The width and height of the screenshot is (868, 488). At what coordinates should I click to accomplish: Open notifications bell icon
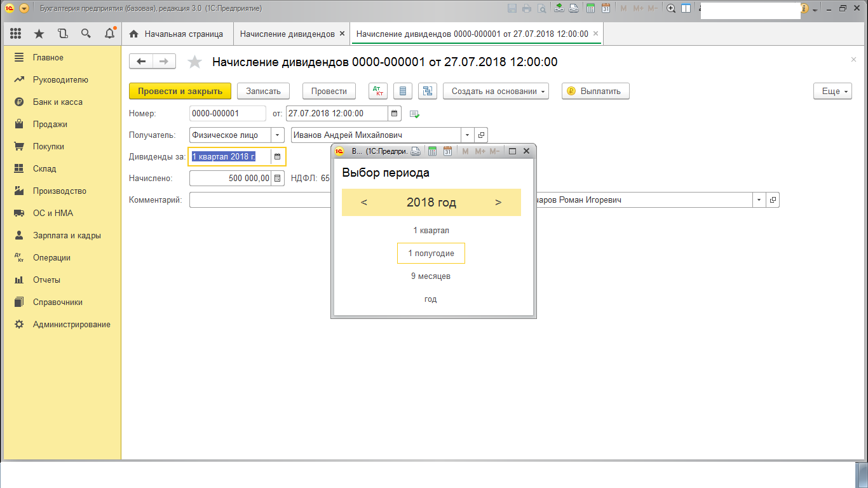click(x=109, y=33)
